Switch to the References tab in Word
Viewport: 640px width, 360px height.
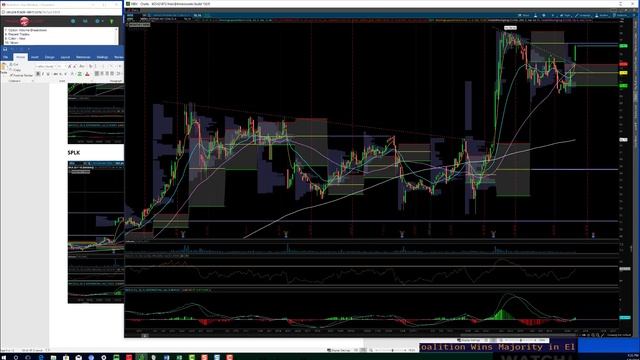point(83,57)
